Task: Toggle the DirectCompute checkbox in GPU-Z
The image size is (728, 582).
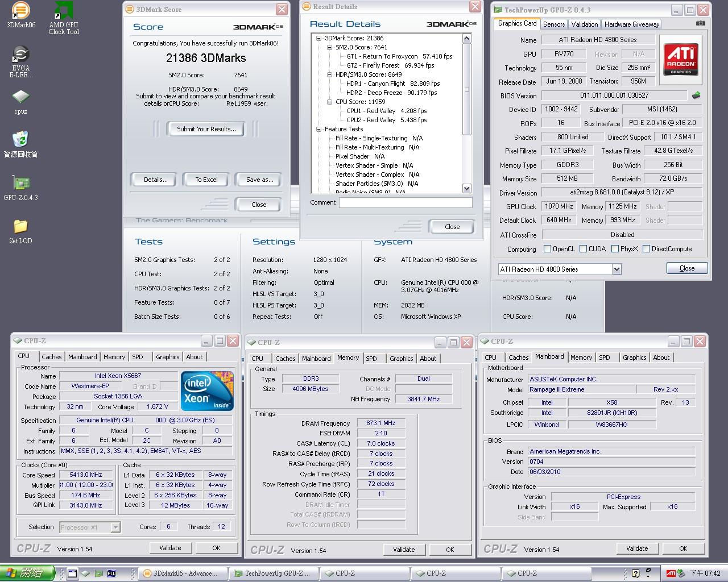Action: click(x=646, y=248)
